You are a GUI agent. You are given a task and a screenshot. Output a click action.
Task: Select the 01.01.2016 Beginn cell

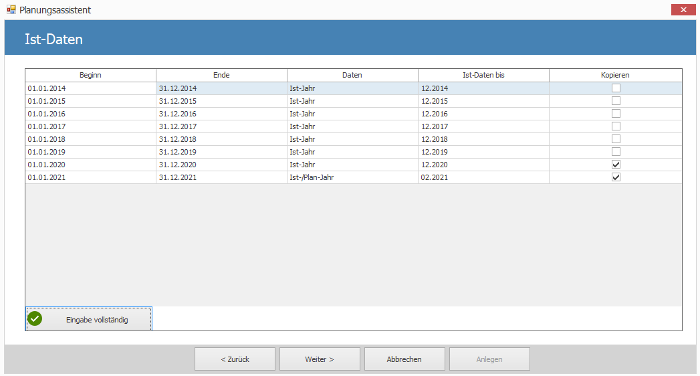(91, 114)
